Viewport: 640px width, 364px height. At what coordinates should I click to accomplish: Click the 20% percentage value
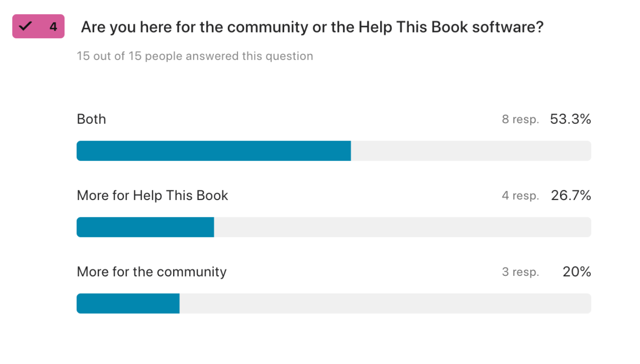coord(577,272)
